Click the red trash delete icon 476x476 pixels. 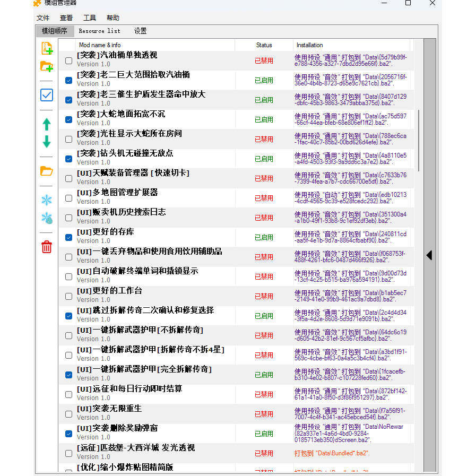tap(47, 247)
